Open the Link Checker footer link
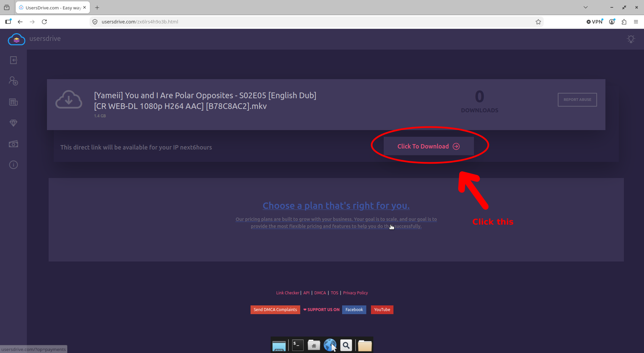 click(287, 293)
